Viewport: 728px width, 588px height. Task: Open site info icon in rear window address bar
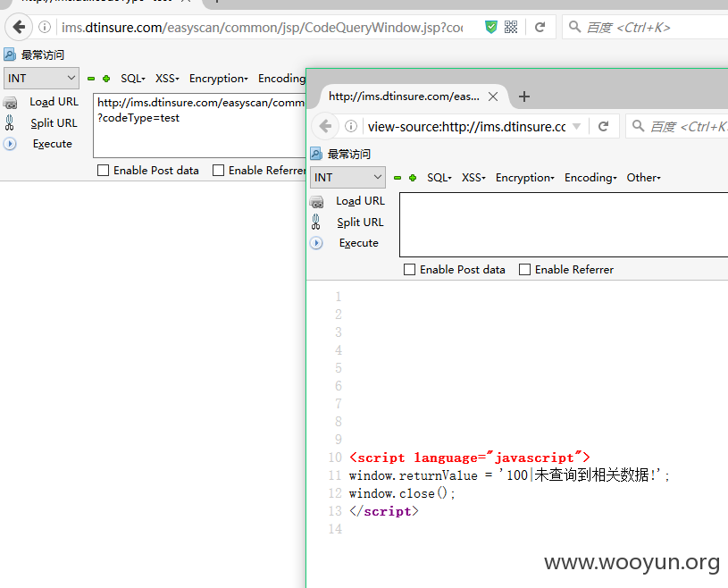(45, 28)
